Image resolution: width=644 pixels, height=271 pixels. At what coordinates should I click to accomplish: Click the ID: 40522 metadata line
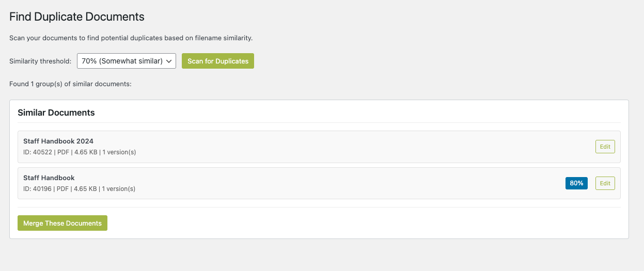(80, 152)
